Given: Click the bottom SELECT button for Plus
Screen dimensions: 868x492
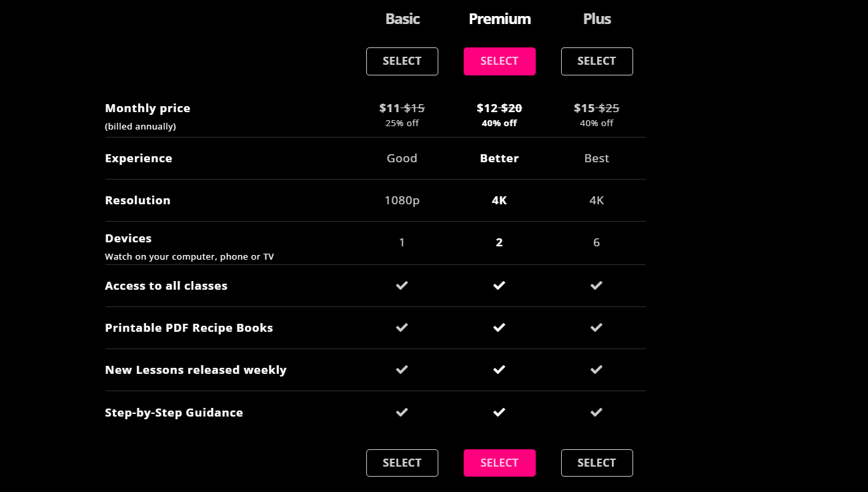Looking at the screenshot, I should pyautogui.click(x=596, y=463).
